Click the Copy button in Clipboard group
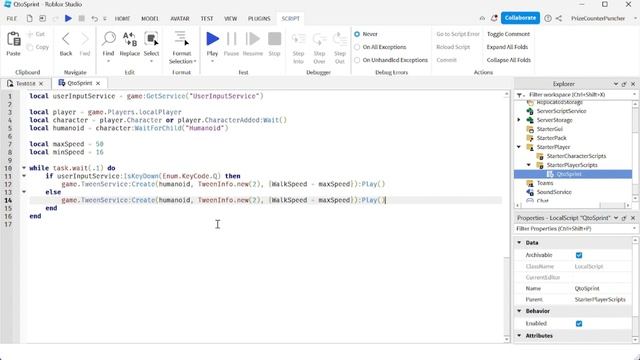This screenshot has height=360, width=640. click(38, 47)
